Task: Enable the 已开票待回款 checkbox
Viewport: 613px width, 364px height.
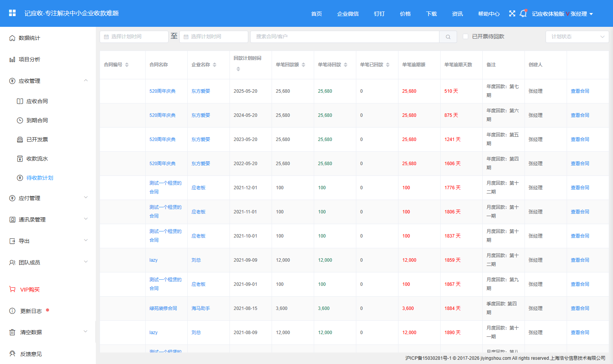Action: click(x=465, y=36)
